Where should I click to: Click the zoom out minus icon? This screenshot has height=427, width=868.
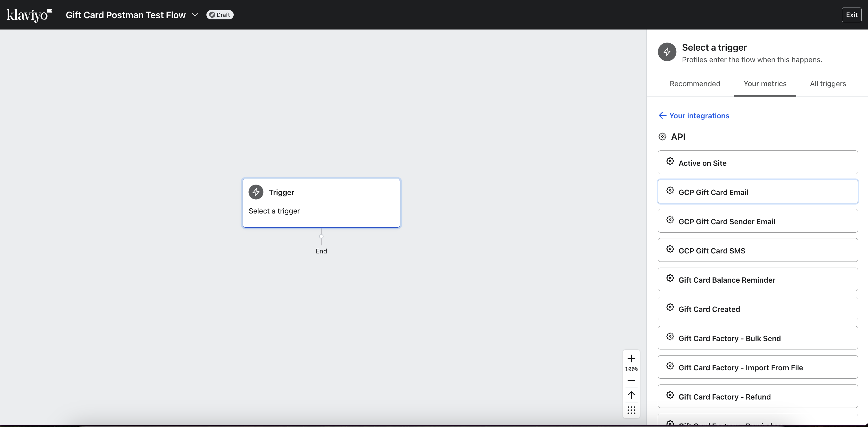tap(631, 380)
